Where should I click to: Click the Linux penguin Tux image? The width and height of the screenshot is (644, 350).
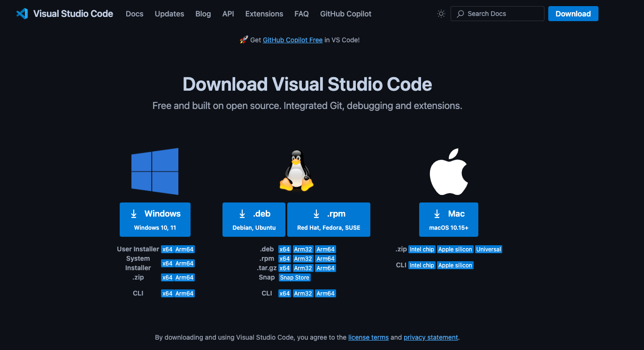[x=296, y=171]
